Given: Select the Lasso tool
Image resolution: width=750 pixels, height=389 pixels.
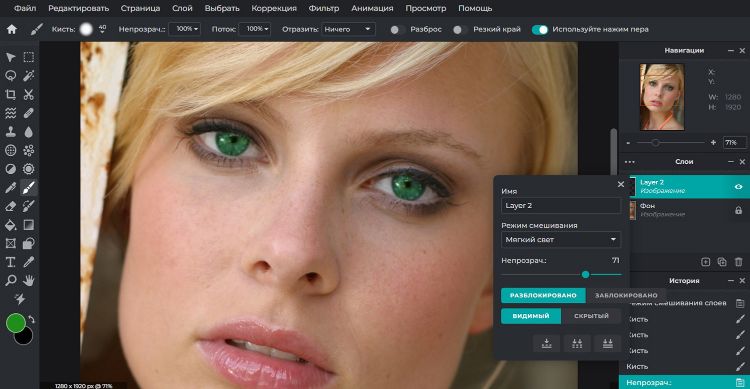Looking at the screenshot, I should pos(11,76).
